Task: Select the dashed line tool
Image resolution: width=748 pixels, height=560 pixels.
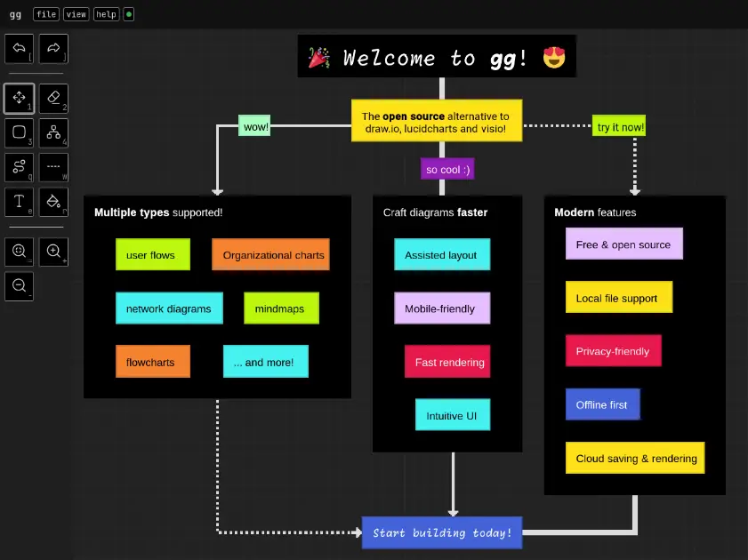Action: tap(52, 167)
